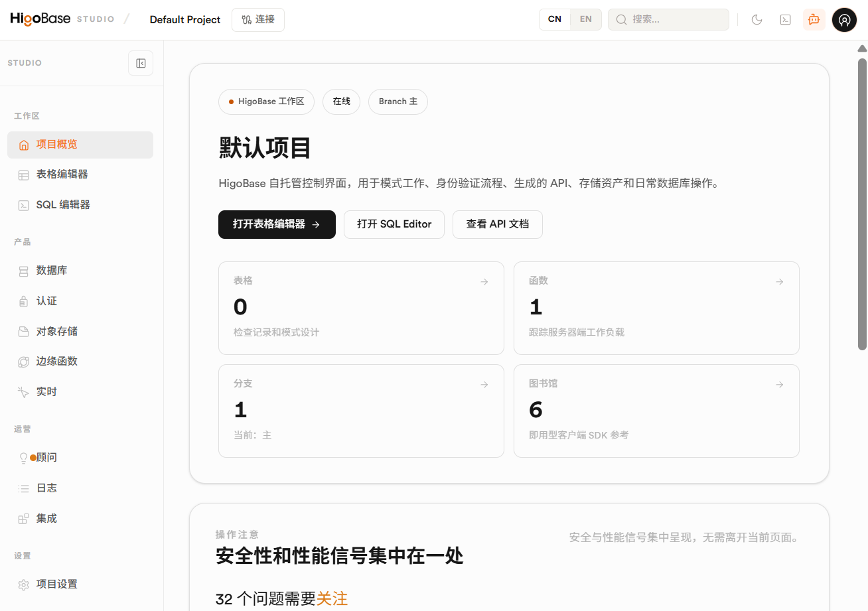Click the arrow on the 图书馆 card
The image size is (868, 611).
click(780, 384)
